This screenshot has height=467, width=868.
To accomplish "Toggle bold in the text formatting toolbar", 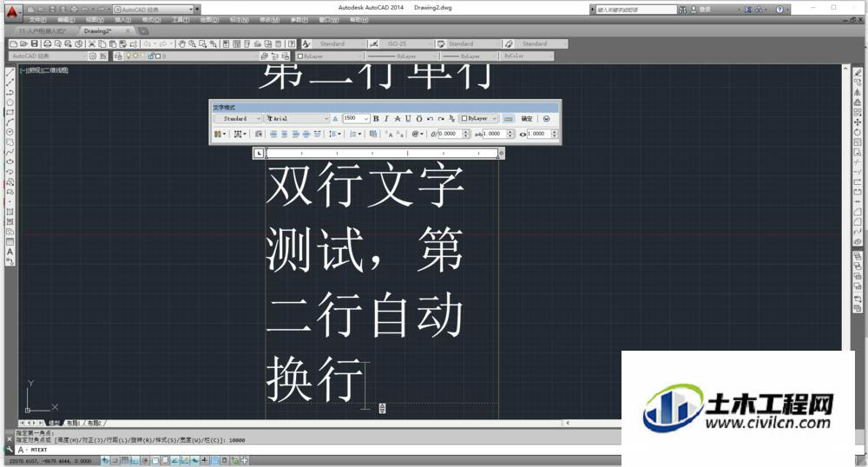I will click(376, 118).
